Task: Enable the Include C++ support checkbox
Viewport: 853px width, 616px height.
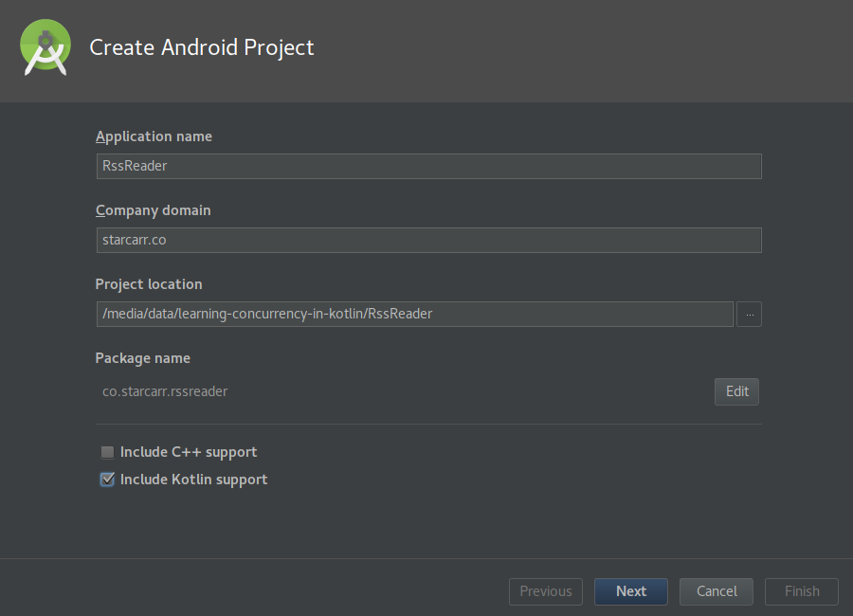Action: pyautogui.click(x=108, y=452)
